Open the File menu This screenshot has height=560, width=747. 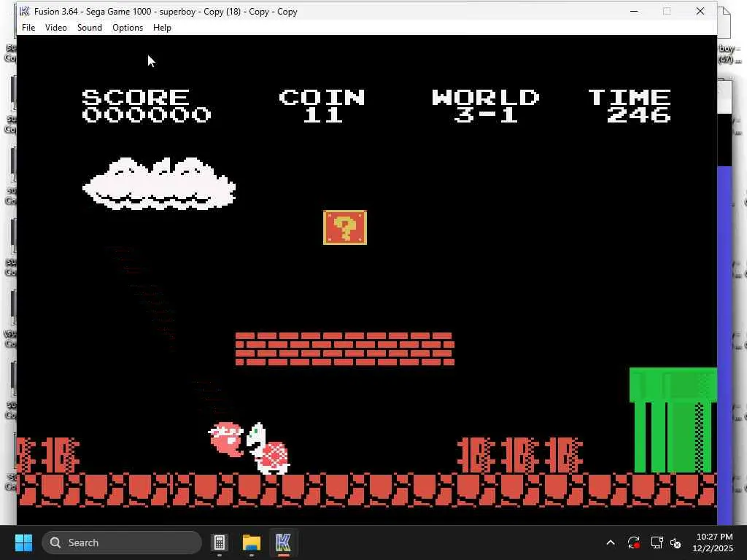tap(28, 28)
